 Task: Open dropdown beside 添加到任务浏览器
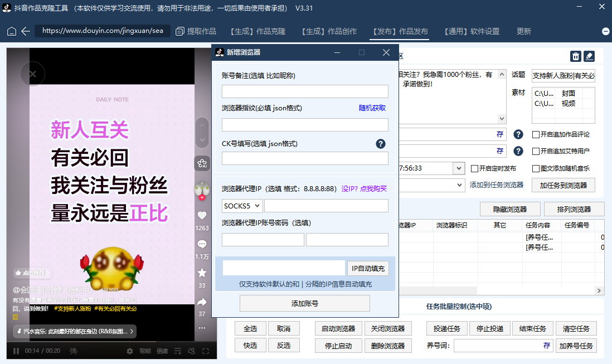459,185
